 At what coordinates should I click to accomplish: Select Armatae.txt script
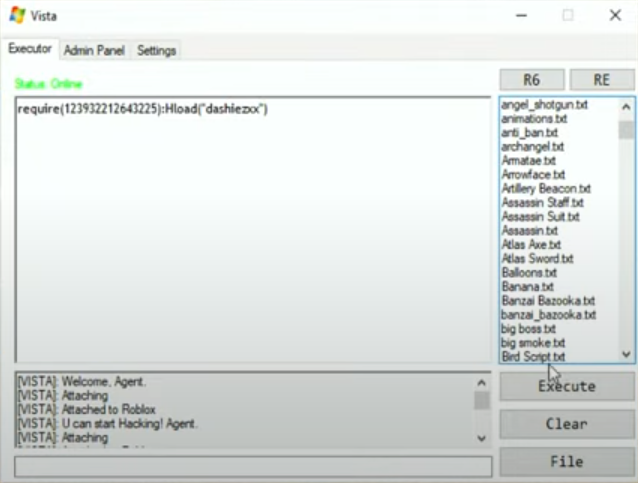point(529,161)
